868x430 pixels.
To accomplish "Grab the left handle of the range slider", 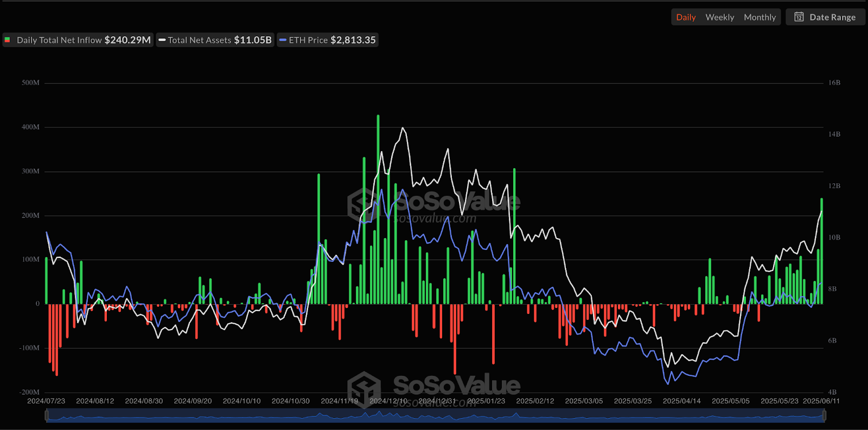I will pyautogui.click(x=47, y=416).
